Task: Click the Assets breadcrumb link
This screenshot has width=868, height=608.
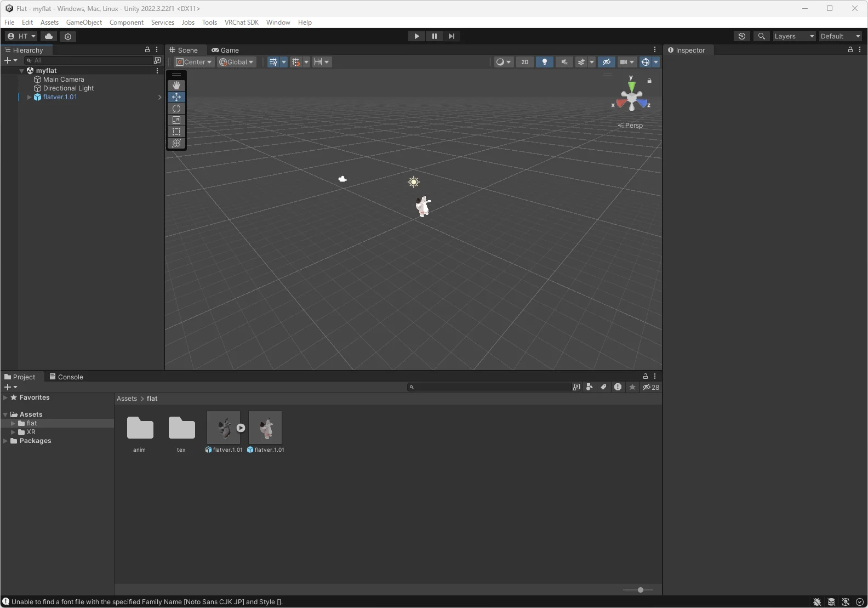Action: [127, 399]
